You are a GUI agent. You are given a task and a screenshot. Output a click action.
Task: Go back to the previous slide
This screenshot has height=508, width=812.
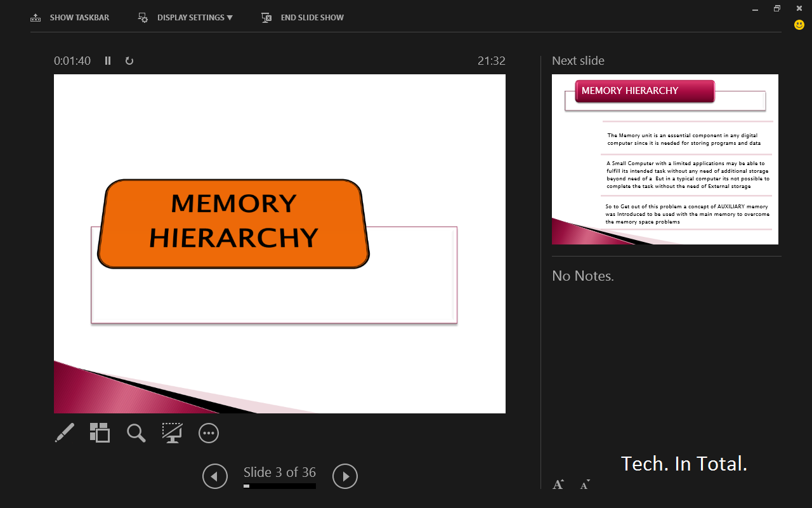[x=214, y=476]
